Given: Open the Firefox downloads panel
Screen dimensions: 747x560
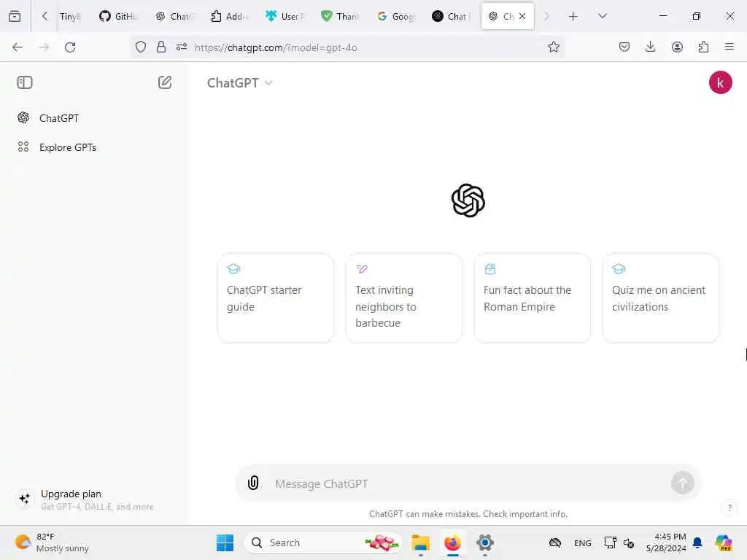Looking at the screenshot, I should pos(650,47).
